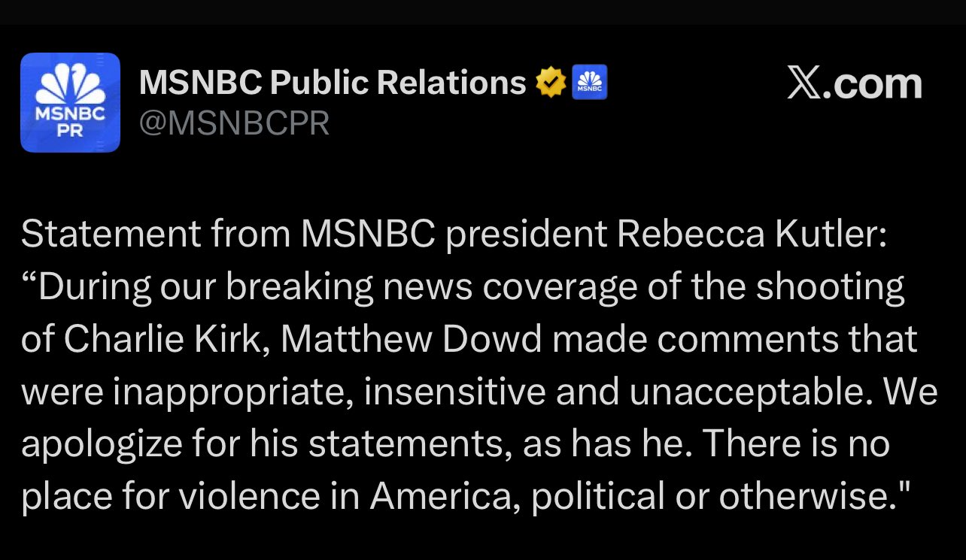Click the peacock logo inside the avatar
966x560 pixels.
click(70, 86)
